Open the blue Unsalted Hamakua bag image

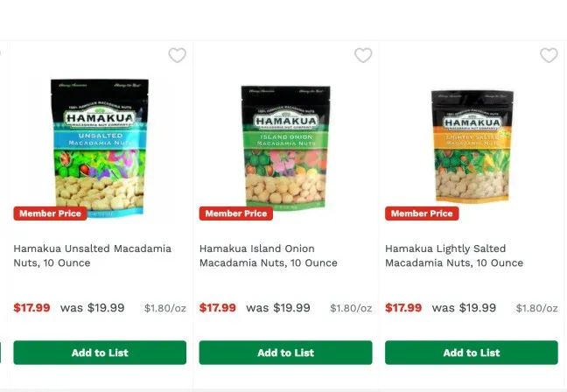[x=100, y=148]
